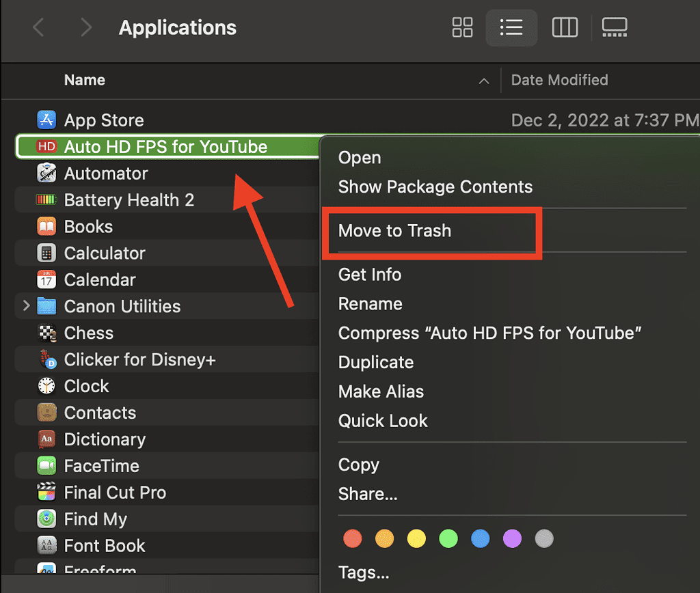Click the back navigation arrow
Screen dimensions: 700x593
coord(38,27)
